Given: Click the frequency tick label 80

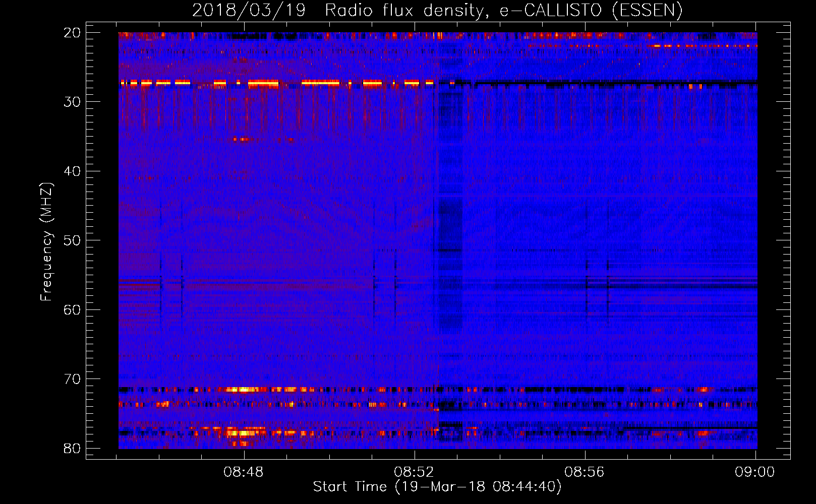Looking at the screenshot, I should (x=73, y=449).
